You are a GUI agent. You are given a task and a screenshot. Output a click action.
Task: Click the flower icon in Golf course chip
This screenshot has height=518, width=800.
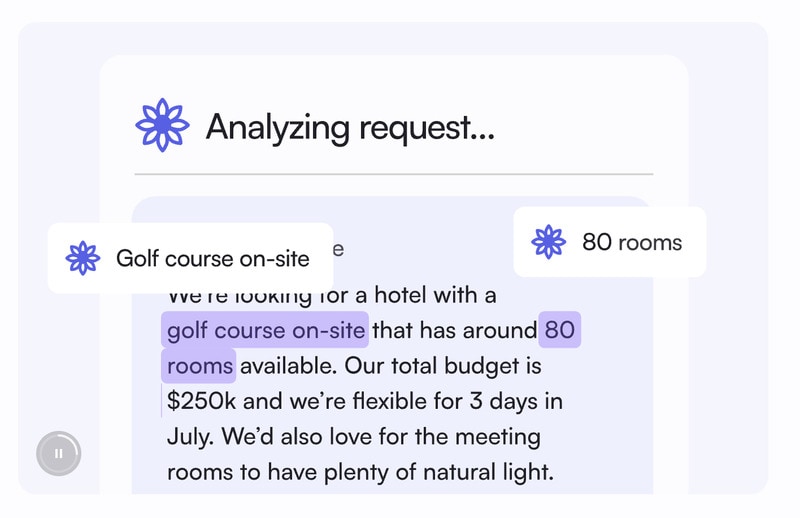pyautogui.click(x=83, y=258)
